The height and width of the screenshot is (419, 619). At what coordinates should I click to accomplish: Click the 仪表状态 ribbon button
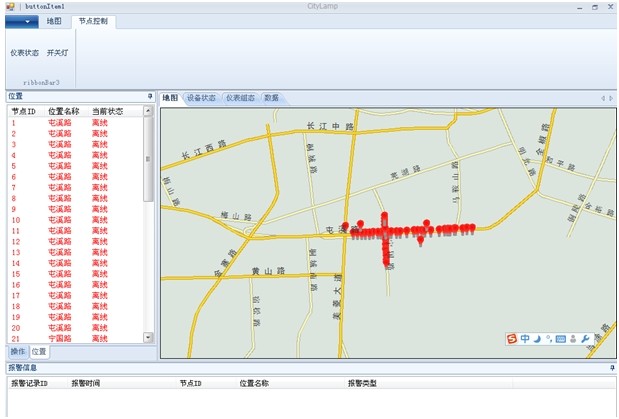[24, 53]
